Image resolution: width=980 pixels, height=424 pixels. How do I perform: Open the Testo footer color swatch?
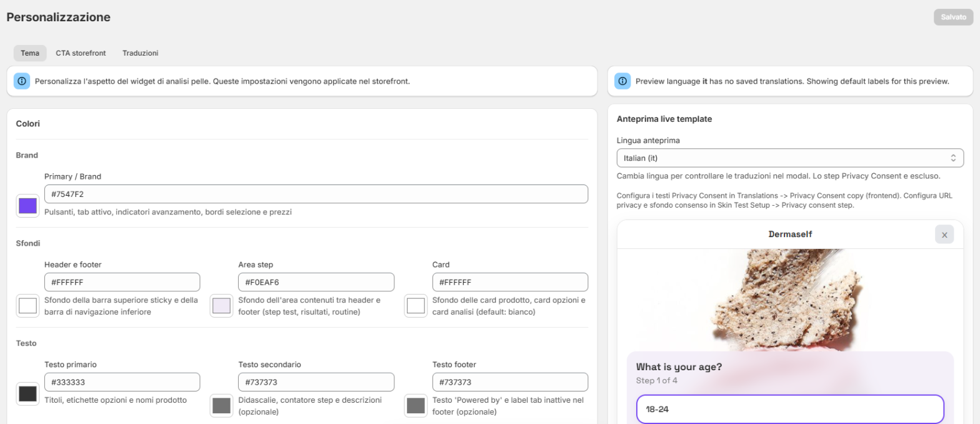pos(416,405)
